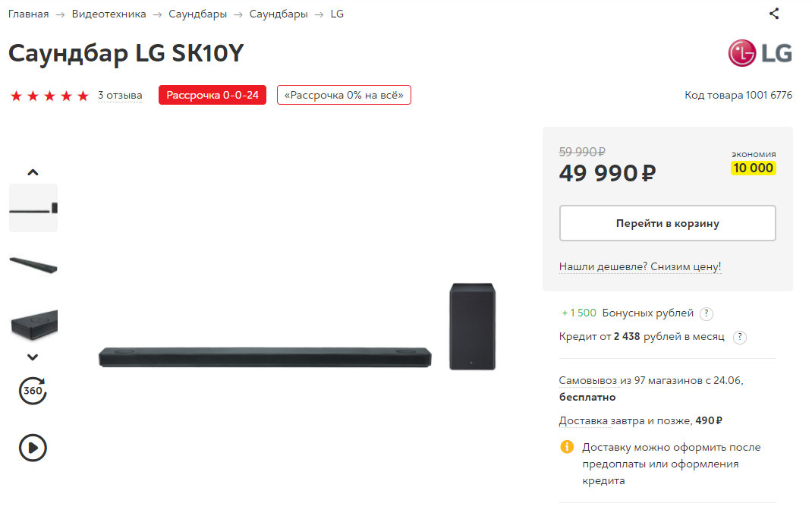Screen dimensions: 812x516
Task: Open the 3 отзыва reviews link
Action: click(x=120, y=96)
